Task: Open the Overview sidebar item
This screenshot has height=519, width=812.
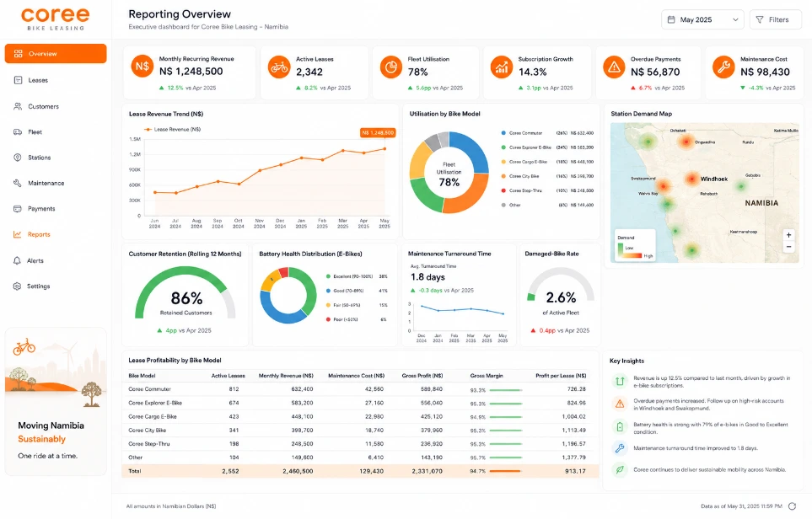Action: 56,54
